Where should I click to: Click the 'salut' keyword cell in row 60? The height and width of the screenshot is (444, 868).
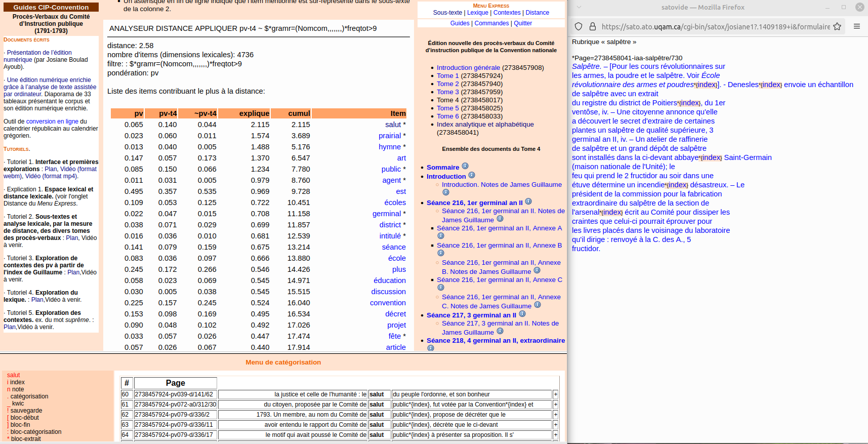pos(379,394)
